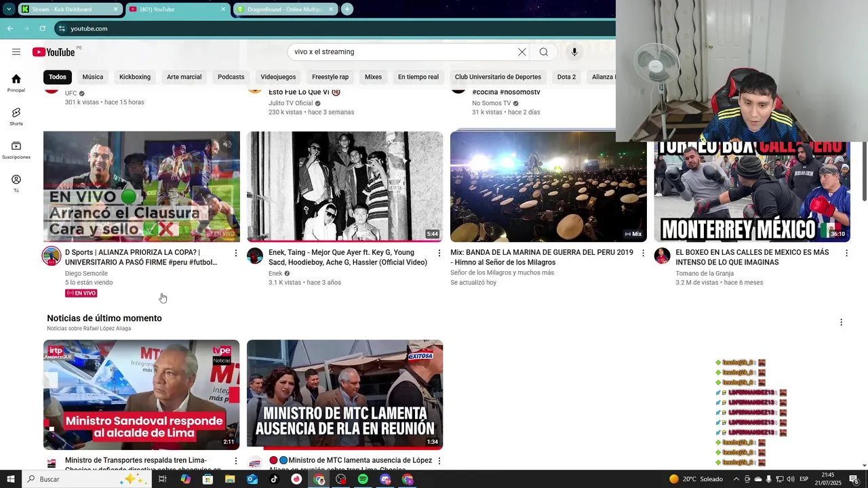This screenshot has width=868, height=488.
Task: Open Principal in the sidebar
Action: coord(16,83)
